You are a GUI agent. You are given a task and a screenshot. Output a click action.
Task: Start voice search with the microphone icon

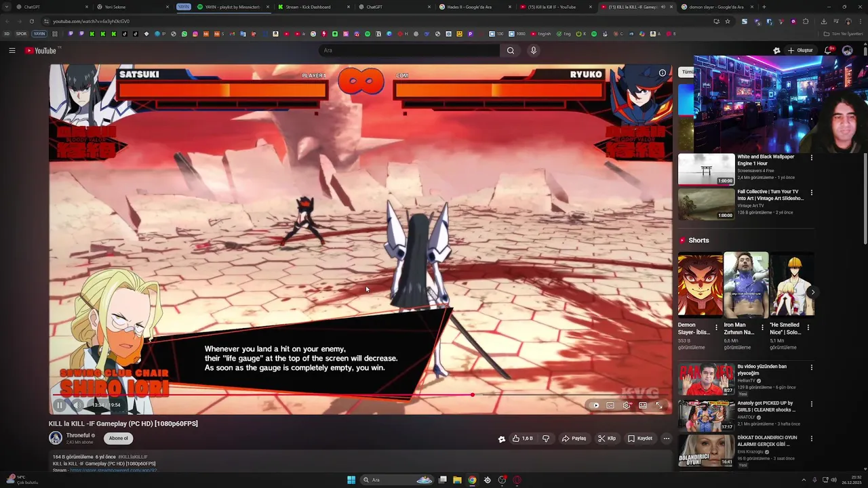pos(534,50)
